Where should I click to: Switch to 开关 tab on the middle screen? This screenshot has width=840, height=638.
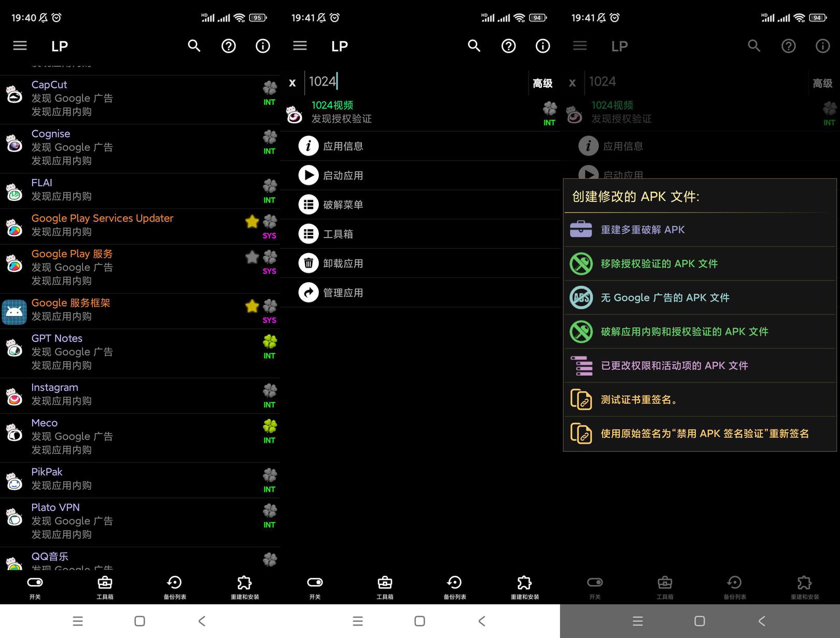pyautogui.click(x=315, y=587)
